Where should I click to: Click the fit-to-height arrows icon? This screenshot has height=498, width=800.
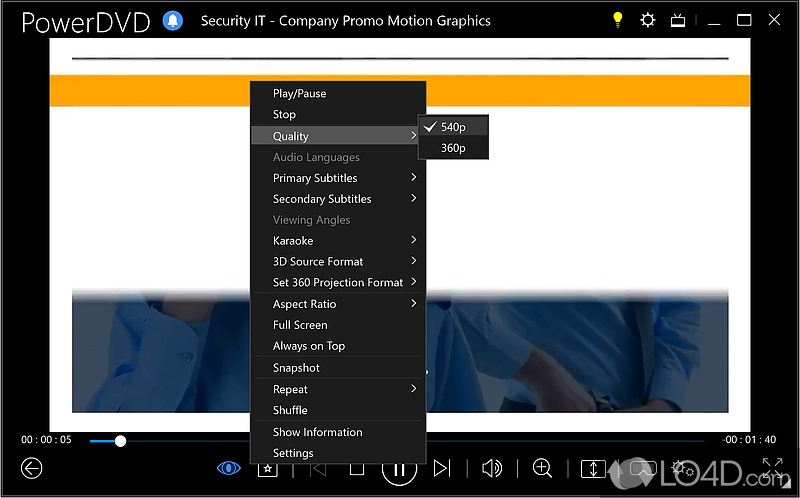pos(593,468)
